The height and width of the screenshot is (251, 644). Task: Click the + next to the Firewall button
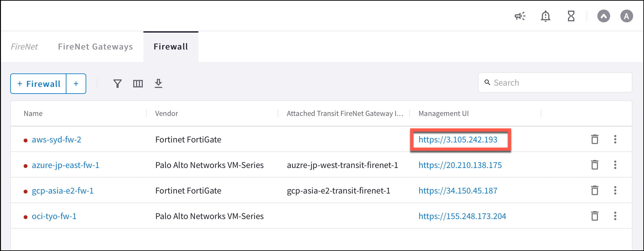(x=76, y=83)
